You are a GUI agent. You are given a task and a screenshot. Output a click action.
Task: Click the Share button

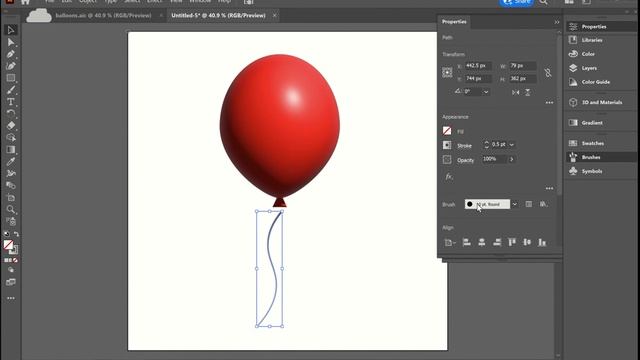point(517,2)
